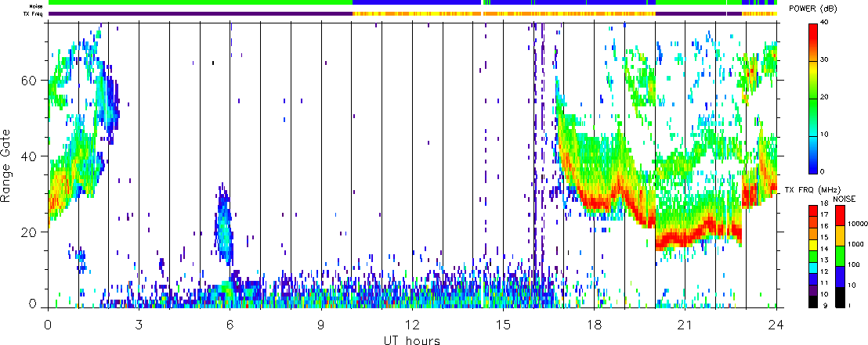The height and width of the screenshot is (345, 868).
Task: Click the 14 value on TX FRQ scale
Action: tap(823, 250)
